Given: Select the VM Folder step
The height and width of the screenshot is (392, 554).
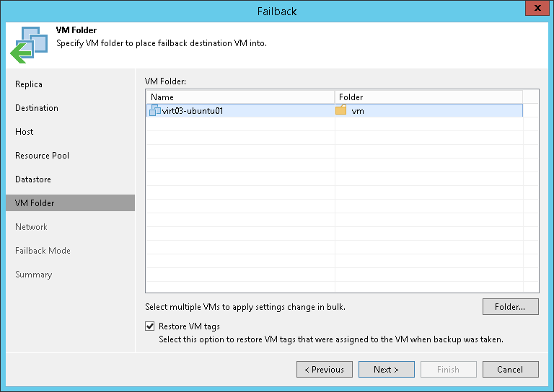Looking at the screenshot, I should [x=35, y=203].
